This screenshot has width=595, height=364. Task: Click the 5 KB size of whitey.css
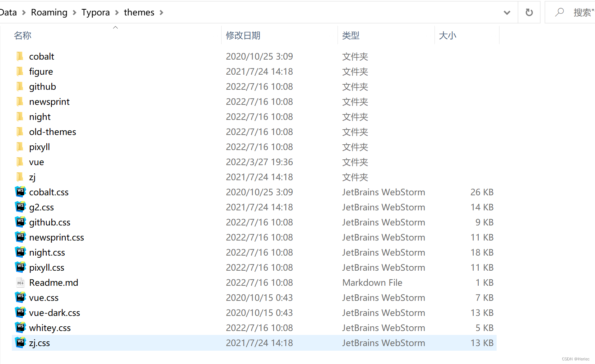pos(484,328)
